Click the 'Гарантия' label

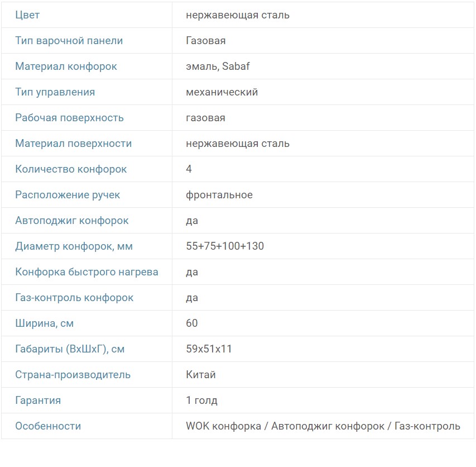tap(38, 401)
